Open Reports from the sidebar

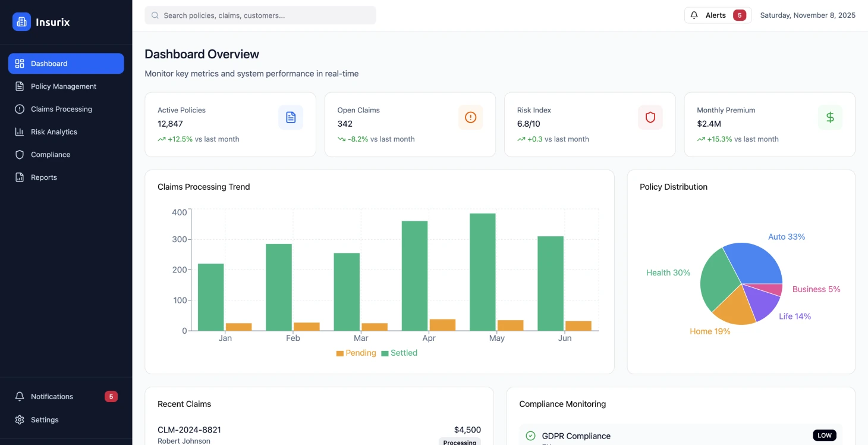coord(44,177)
